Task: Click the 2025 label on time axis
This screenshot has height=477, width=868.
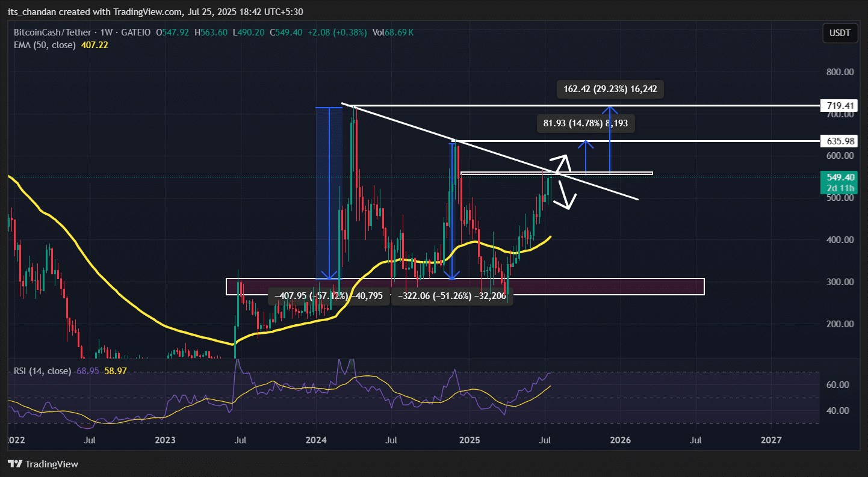Action: (470, 440)
